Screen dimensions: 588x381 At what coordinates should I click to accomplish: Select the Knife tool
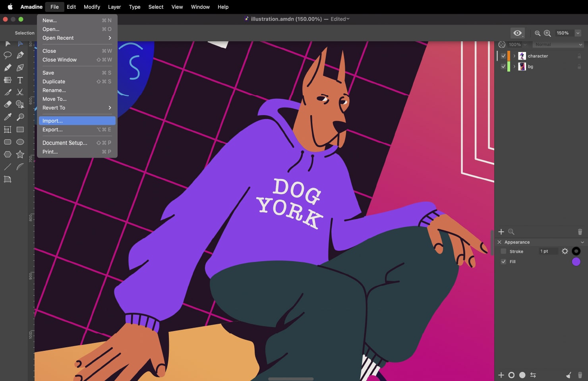click(8, 92)
